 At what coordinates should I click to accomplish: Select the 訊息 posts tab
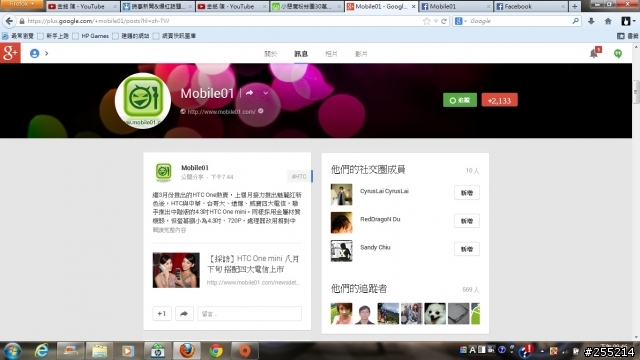click(301, 54)
